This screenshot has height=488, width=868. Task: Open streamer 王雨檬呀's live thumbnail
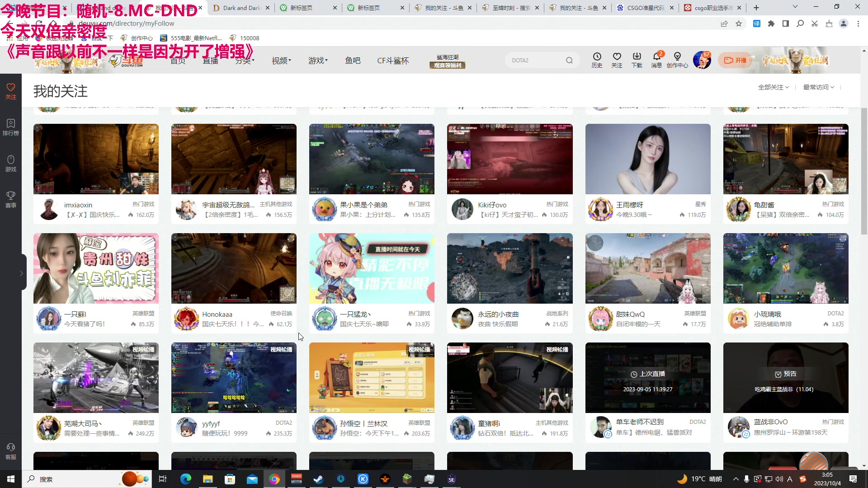pyautogui.click(x=647, y=159)
